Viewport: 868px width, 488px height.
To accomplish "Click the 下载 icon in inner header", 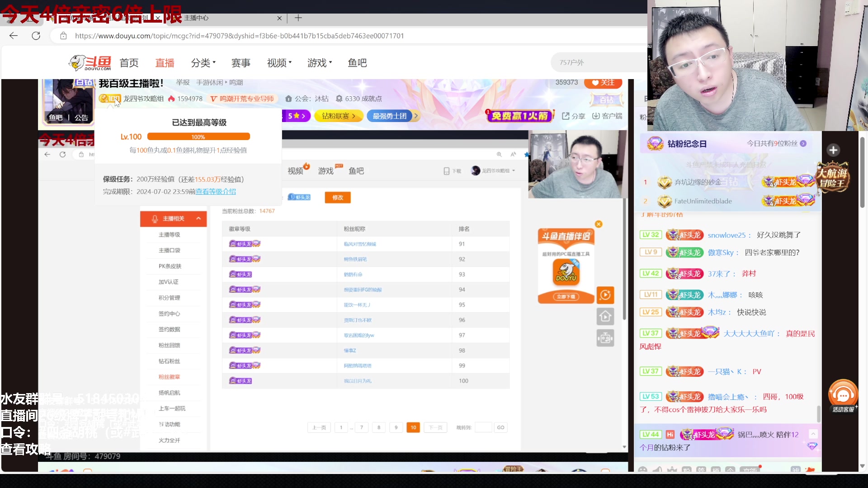I will pyautogui.click(x=452, y=171).
